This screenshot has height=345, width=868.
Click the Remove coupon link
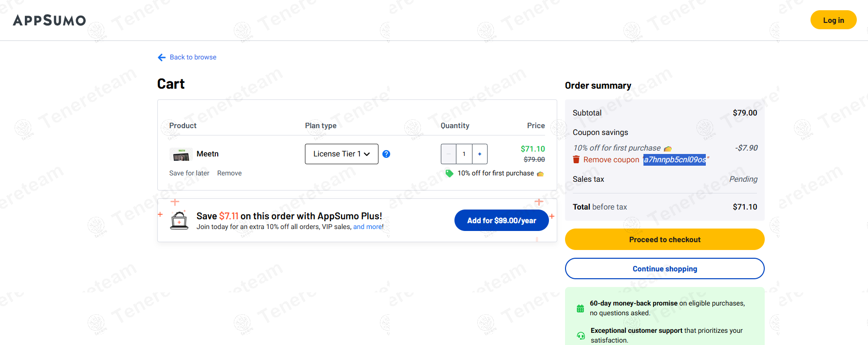[611, 160]
